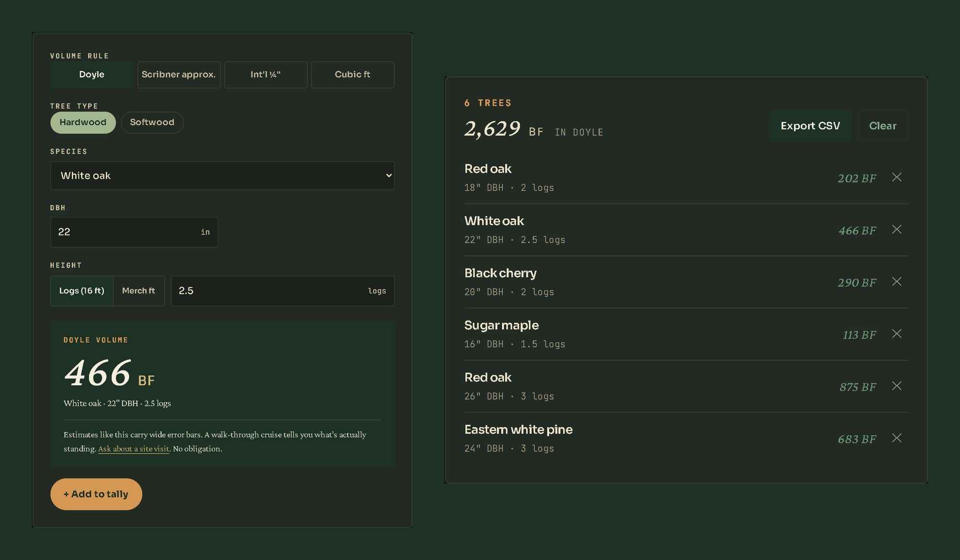Click the 2,629 total board feet value
Screen dimensions: 960x560
492,129
